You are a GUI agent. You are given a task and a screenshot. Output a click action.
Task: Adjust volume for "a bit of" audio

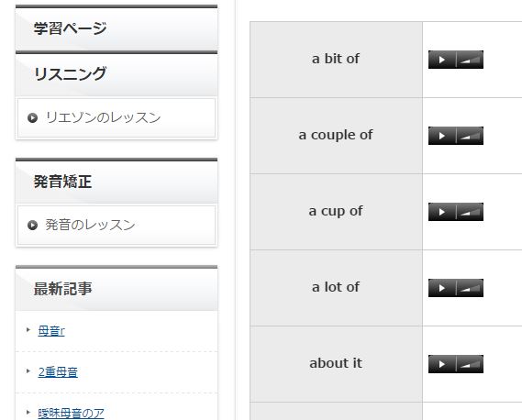point(470,60)
